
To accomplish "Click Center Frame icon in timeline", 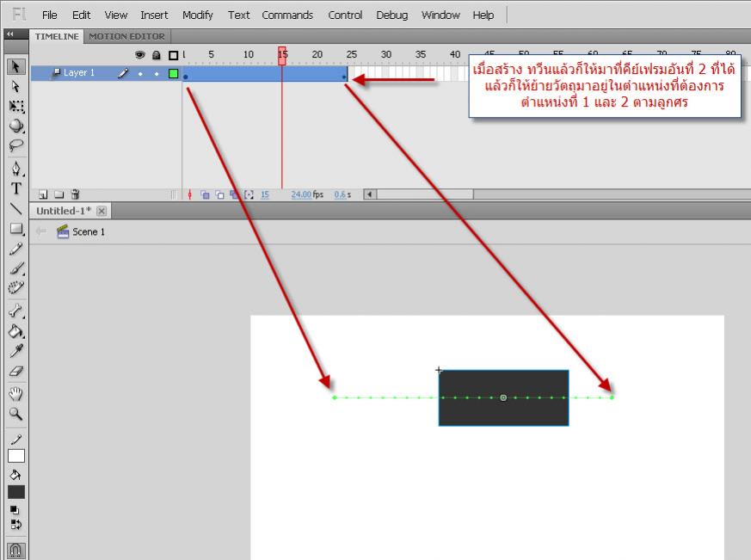I will pyautogui.click(x=190, y=194).
